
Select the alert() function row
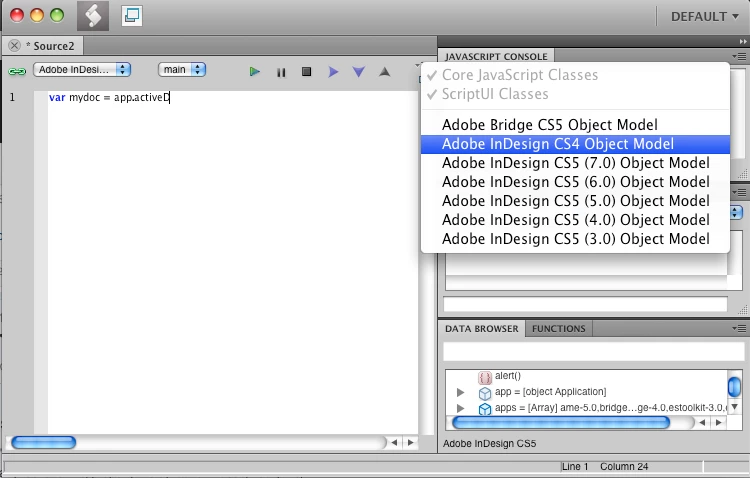point(586,376)
